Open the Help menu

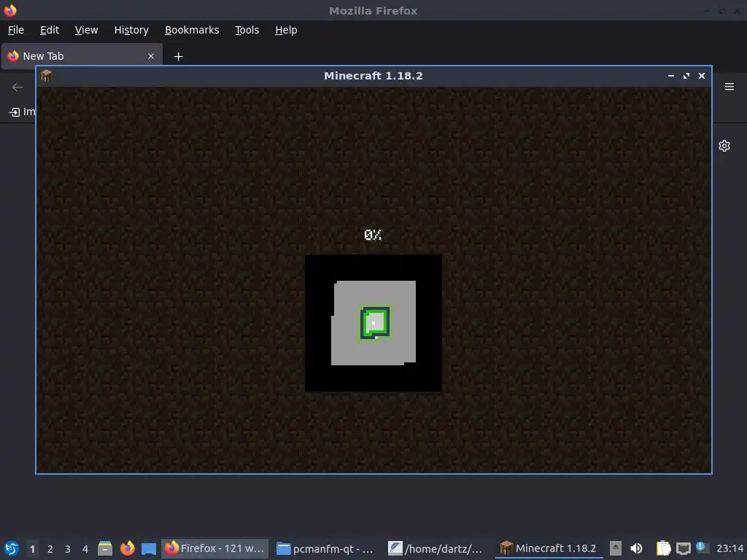point(286,30)
